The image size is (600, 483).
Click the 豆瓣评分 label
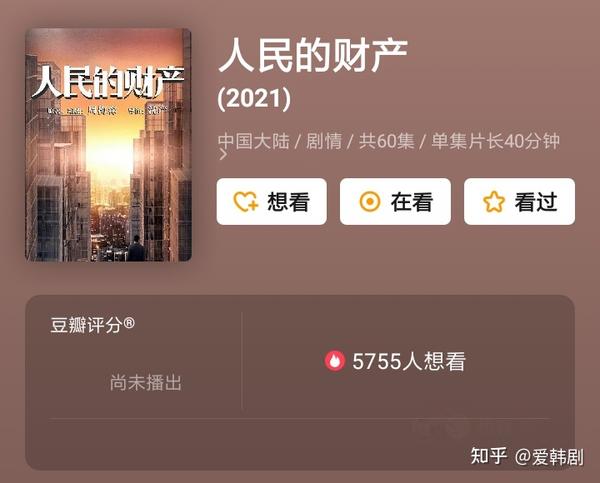(86, 325)
